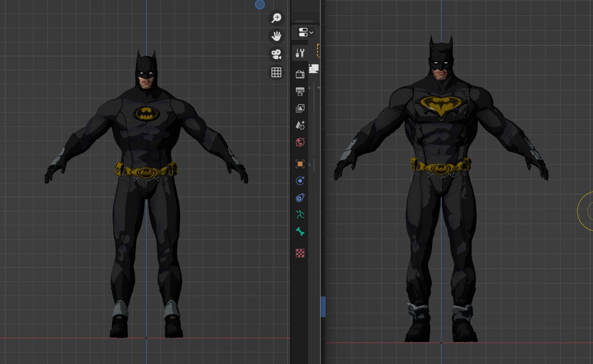
Task: Open the World properties tab
Action: 300,142
